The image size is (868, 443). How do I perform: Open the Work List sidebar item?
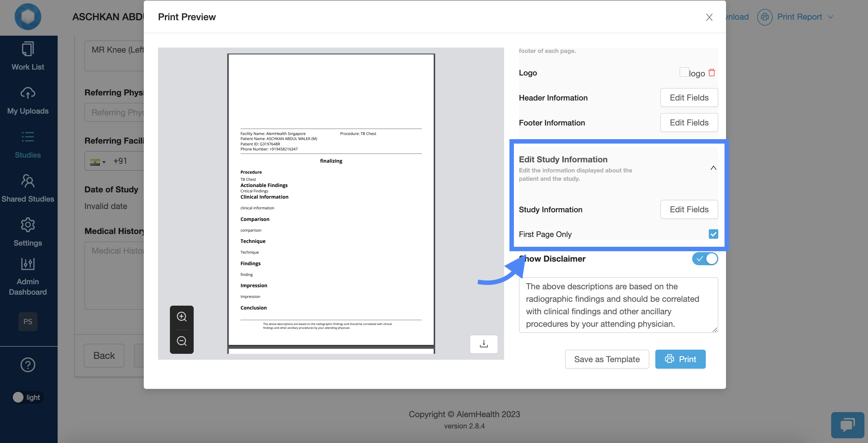[28, 56]
